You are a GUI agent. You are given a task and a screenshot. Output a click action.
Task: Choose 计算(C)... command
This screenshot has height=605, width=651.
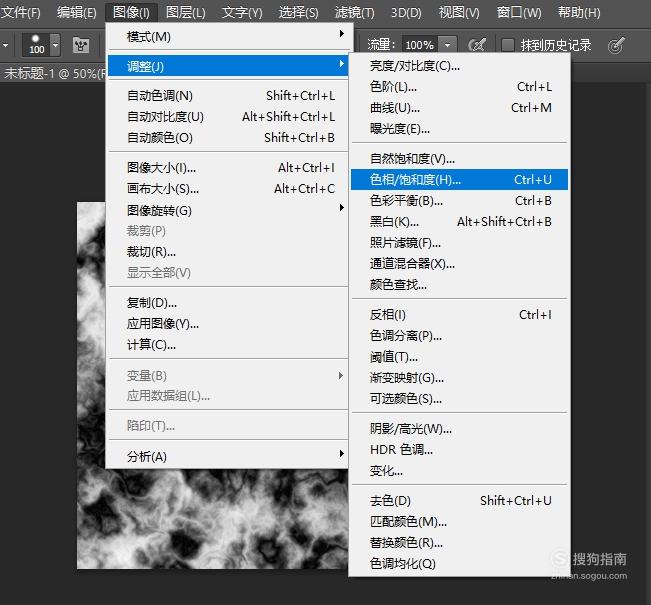(228, 345)
